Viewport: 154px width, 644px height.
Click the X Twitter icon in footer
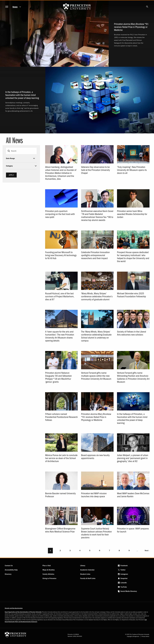click(119, 570)
